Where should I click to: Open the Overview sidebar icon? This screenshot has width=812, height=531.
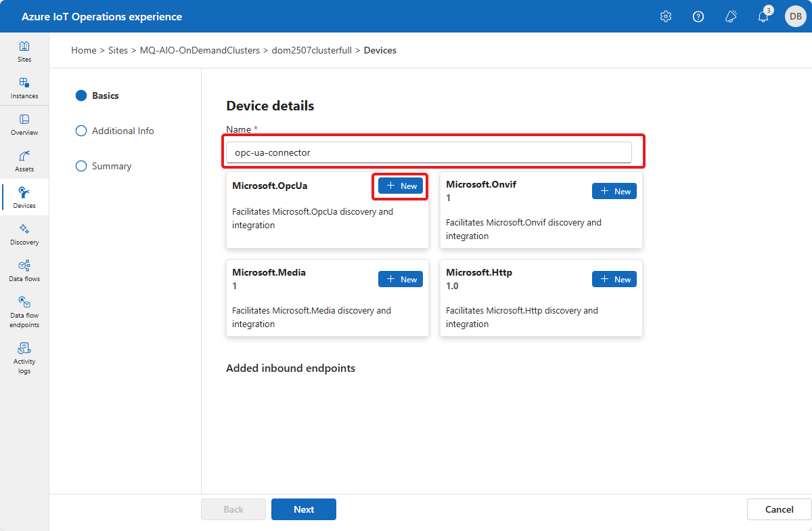(x=24, y=125)
